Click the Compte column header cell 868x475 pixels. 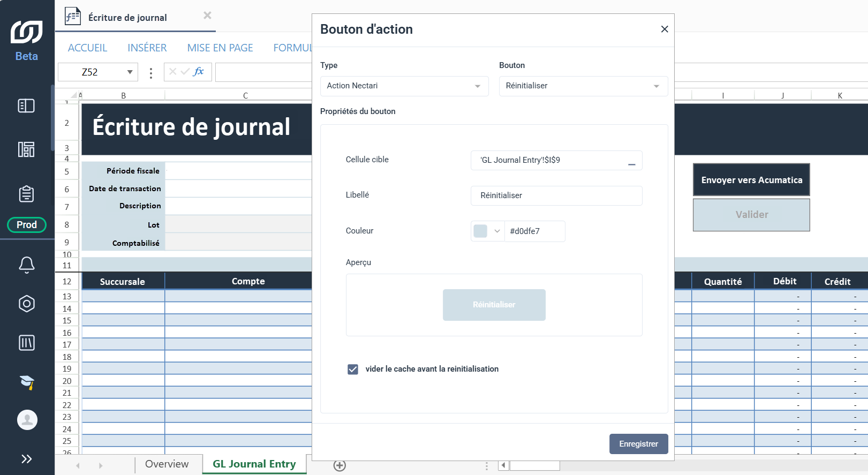pyautogui.click(x=238, y=281)
